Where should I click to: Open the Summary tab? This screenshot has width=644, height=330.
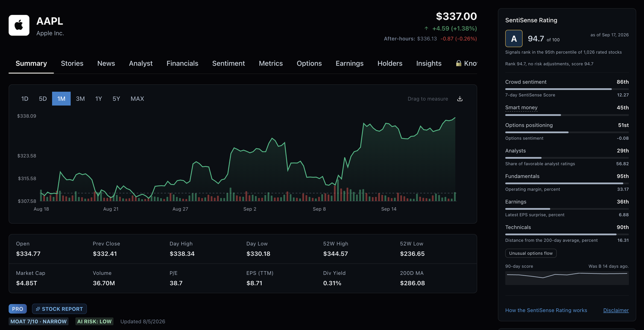click(x=31, y=64)
